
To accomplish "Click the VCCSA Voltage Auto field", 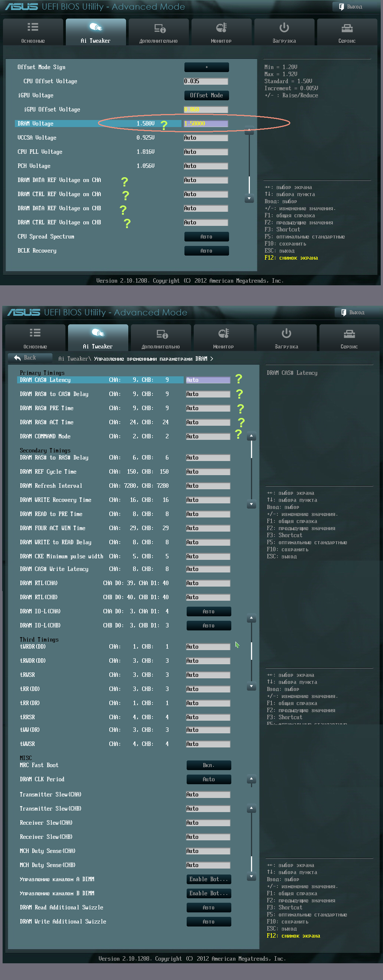I will click(x=206, y=138).
